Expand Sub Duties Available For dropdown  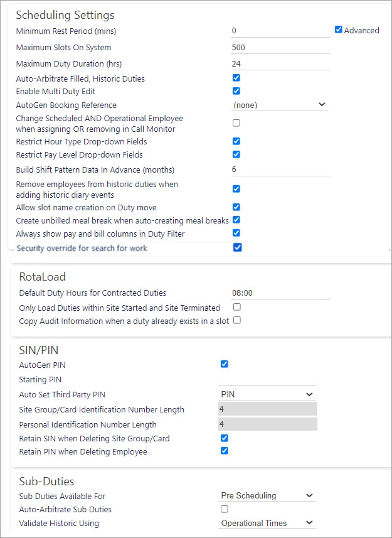pos(267,495)
